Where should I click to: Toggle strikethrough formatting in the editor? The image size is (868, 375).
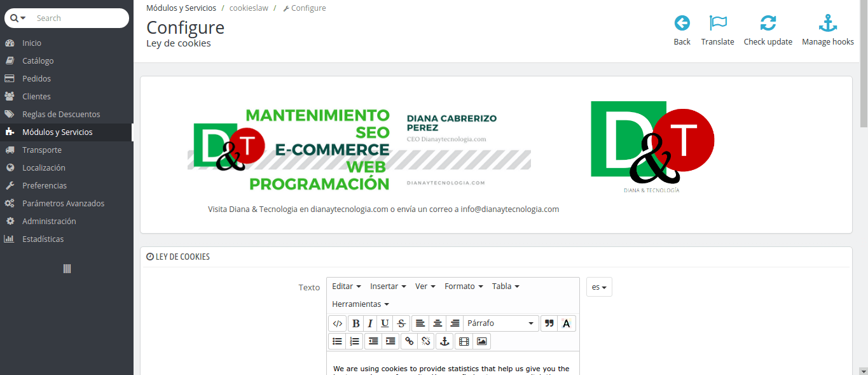[401, 323]
